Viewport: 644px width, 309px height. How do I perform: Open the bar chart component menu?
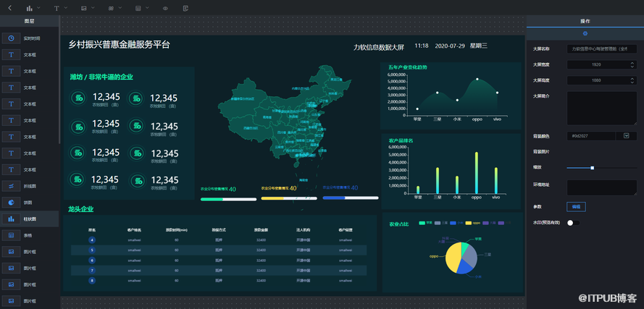(x=32, y=8)
